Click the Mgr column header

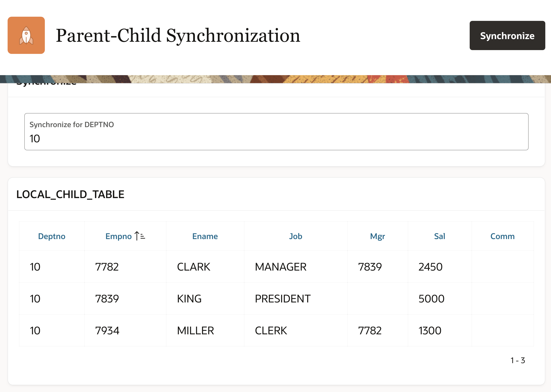(x=377, y=236)
